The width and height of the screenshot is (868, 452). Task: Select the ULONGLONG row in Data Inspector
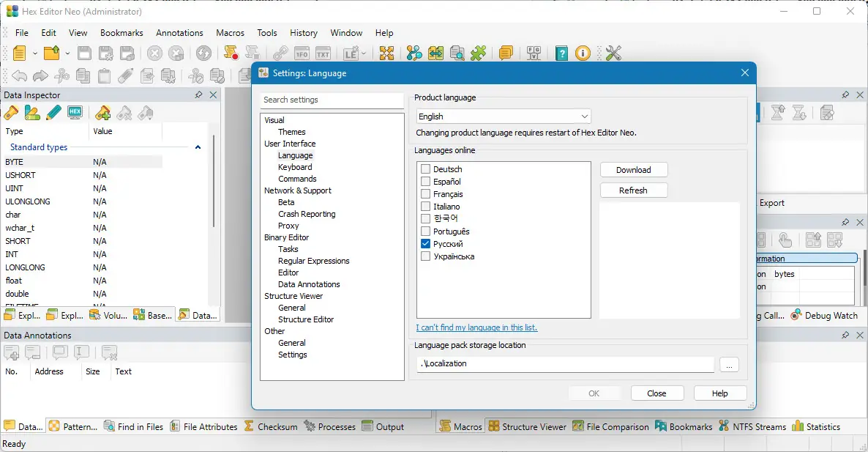[x=83, y=201]
